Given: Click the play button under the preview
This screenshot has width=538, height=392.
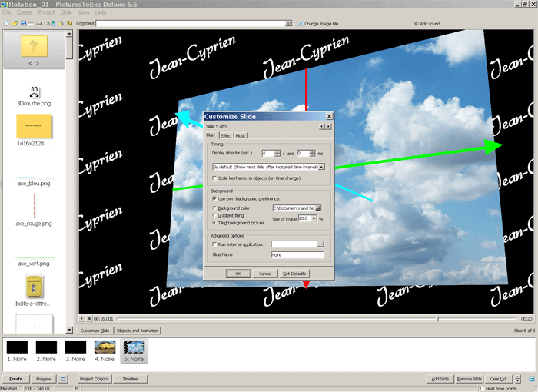Looking at the screenshot, I should pos(81,318).
